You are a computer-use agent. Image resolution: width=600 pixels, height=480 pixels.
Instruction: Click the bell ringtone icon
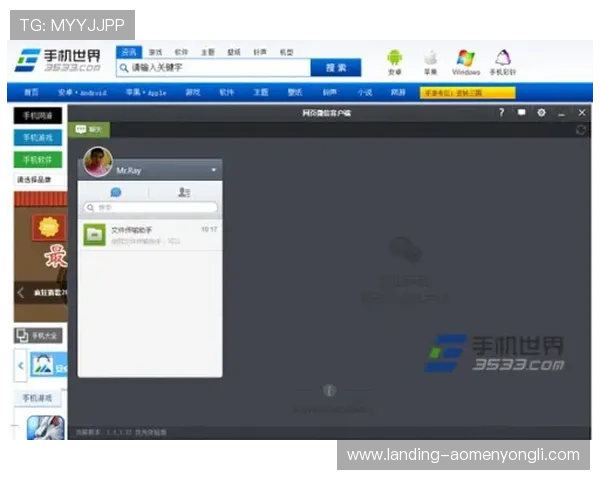pyautogui.click(x=502, y=58)
